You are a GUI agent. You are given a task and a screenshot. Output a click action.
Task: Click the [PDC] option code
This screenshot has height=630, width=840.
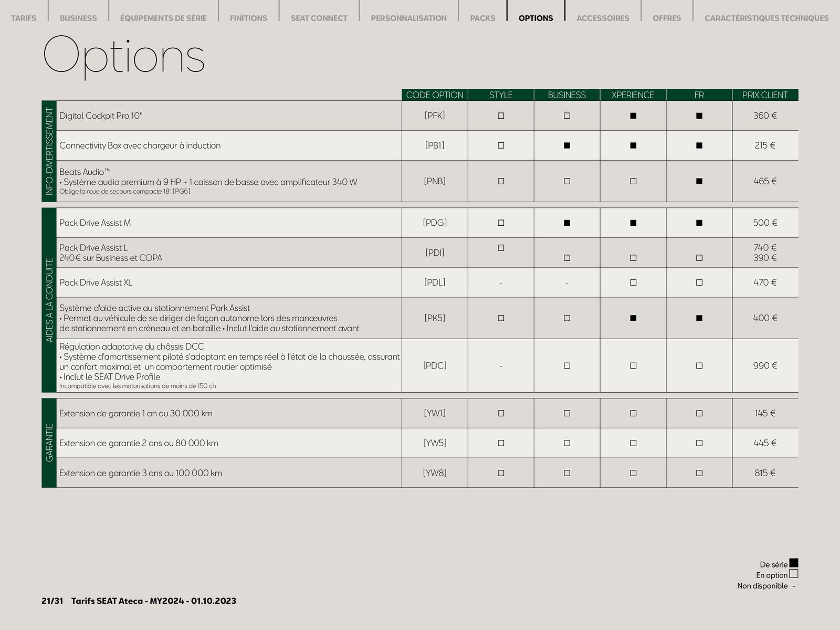coord(435,365)
